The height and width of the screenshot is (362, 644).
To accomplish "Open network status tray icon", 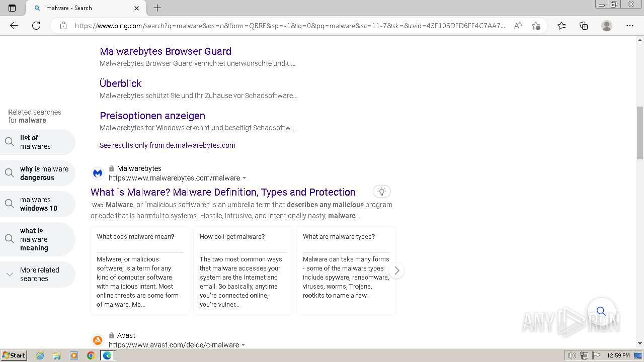I will pyautogui.click(x=584, y=355).
